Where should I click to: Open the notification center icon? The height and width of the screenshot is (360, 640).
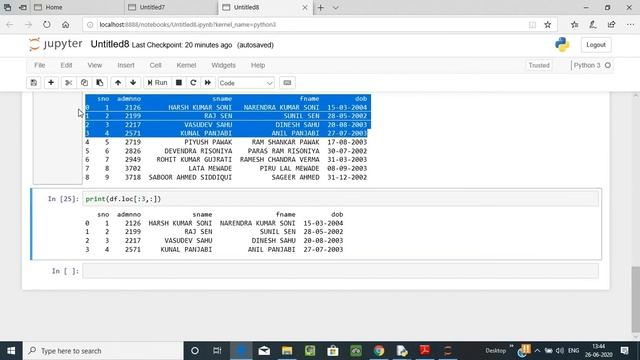click(x=624, y=351)
